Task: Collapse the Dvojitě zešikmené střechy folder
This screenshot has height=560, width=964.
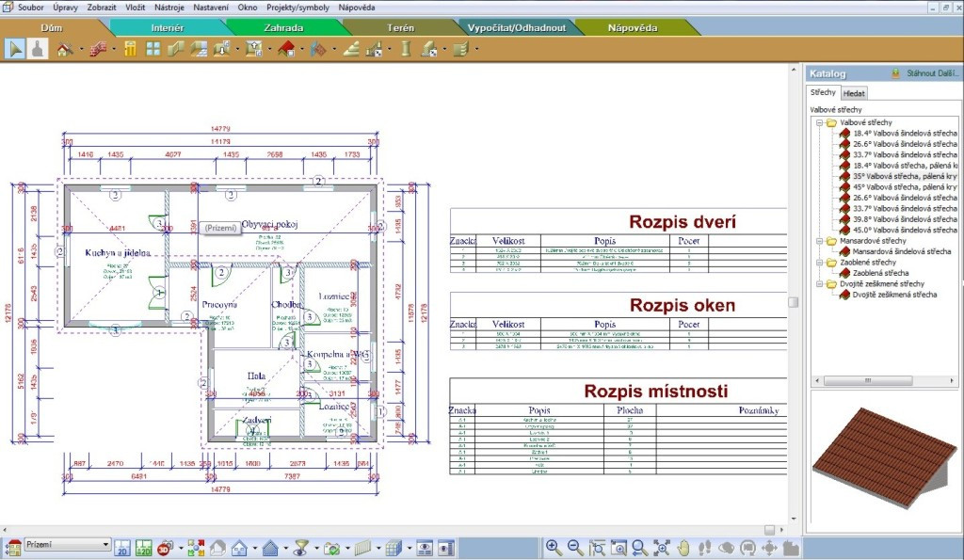Action: (820, 284)
